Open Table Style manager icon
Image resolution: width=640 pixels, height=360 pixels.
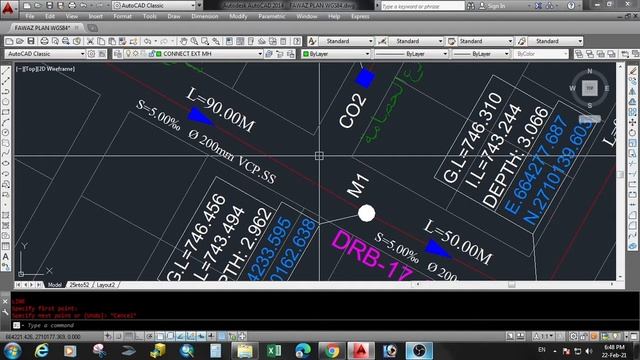coord(451,41)
